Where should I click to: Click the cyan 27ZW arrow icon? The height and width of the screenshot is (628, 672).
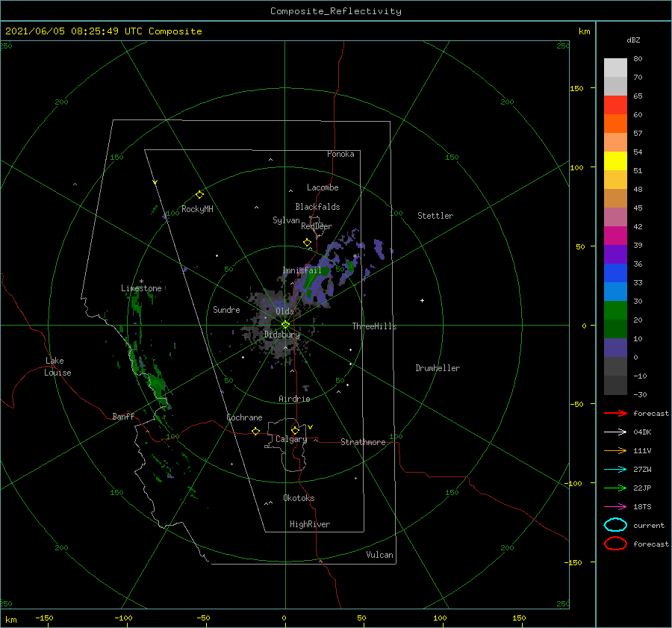pyautogui.click(x=615, y=470)
